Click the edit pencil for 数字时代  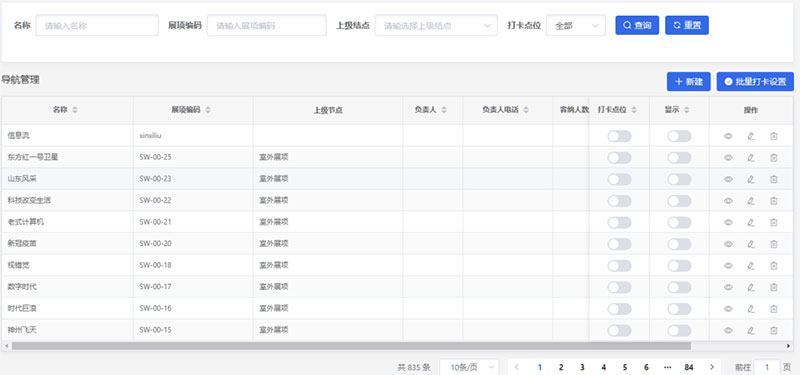751,287
